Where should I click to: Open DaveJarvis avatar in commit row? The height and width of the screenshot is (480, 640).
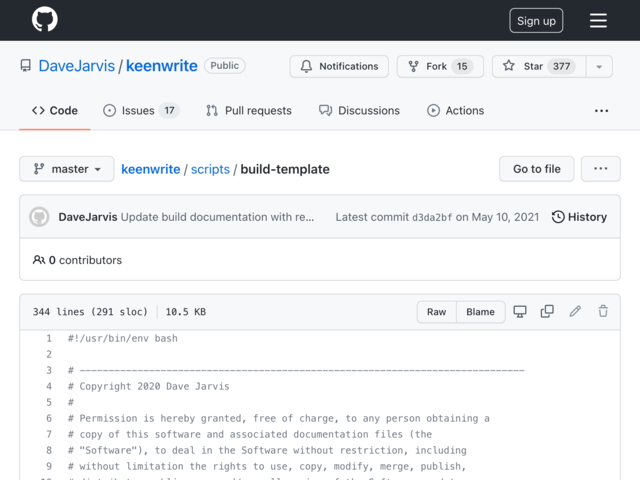click(39, 217)
